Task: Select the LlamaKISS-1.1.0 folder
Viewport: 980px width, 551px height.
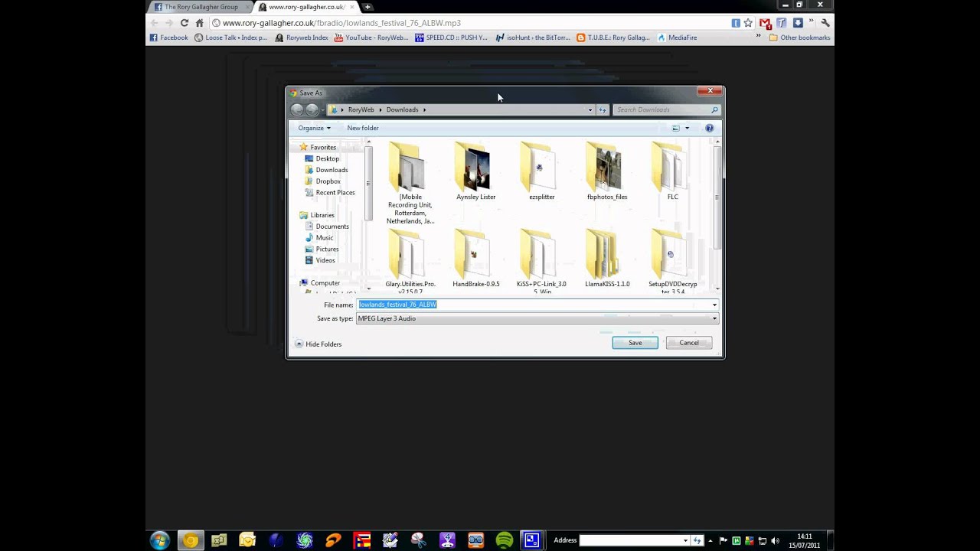Action: point(607,259)
